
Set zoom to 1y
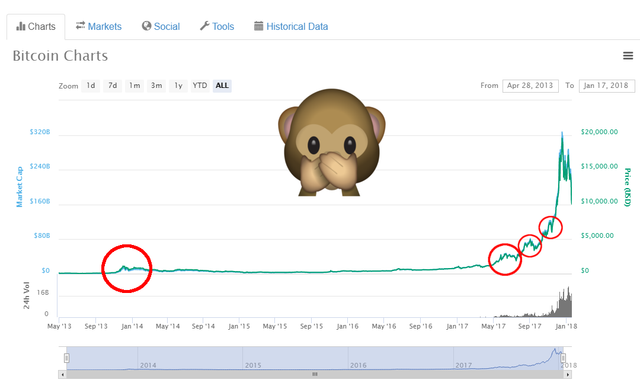178,86
